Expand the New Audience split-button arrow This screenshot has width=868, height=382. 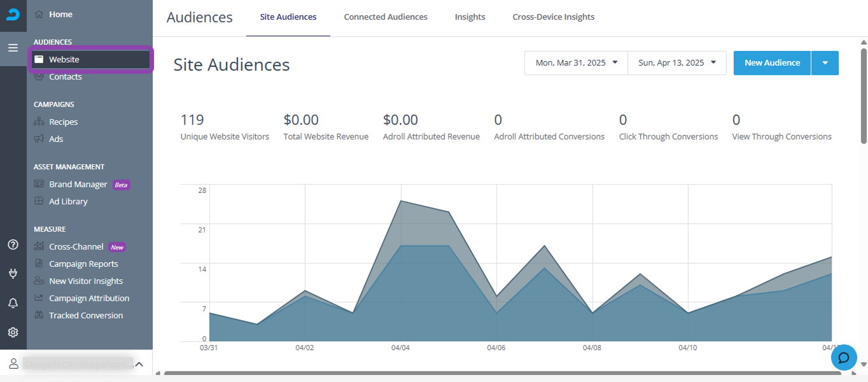(x=825, y=63)
